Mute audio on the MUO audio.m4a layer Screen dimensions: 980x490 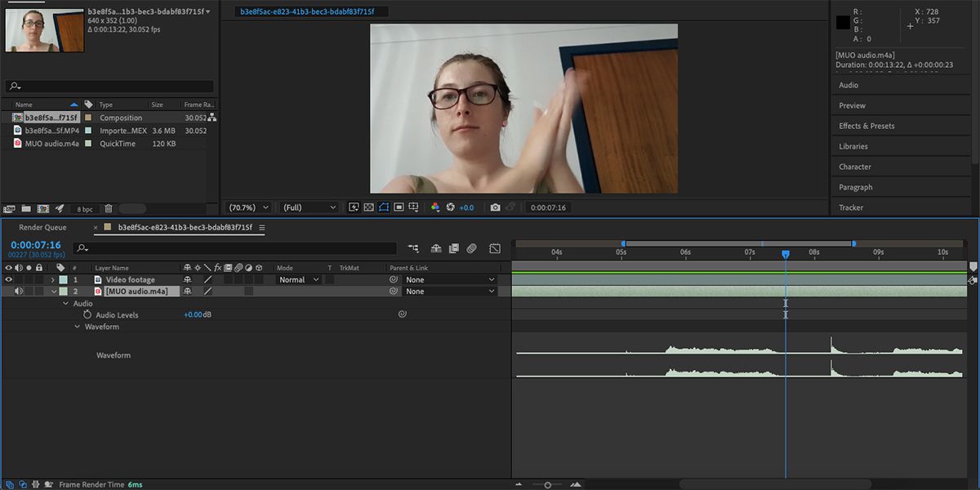pyautogui.click(x=18, y=291)
